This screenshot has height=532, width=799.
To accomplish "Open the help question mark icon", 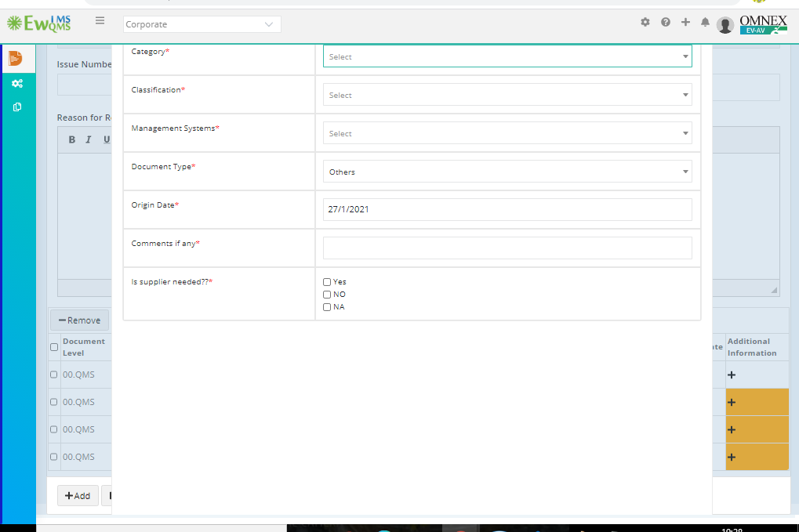I will (x=666, y=22).
